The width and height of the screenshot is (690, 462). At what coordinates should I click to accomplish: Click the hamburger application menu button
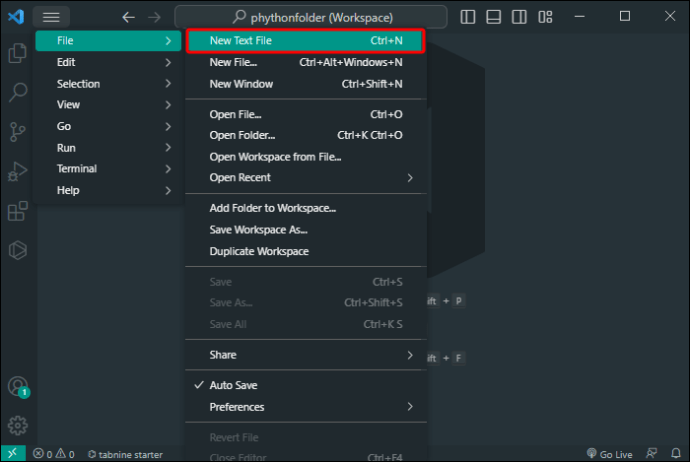[51, 17]
